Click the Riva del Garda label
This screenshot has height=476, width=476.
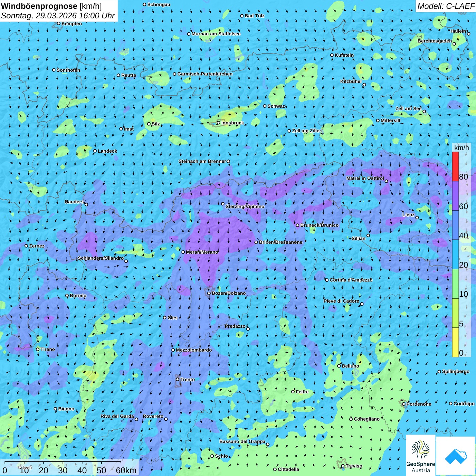pyautogui.click(x=117, y=416)
